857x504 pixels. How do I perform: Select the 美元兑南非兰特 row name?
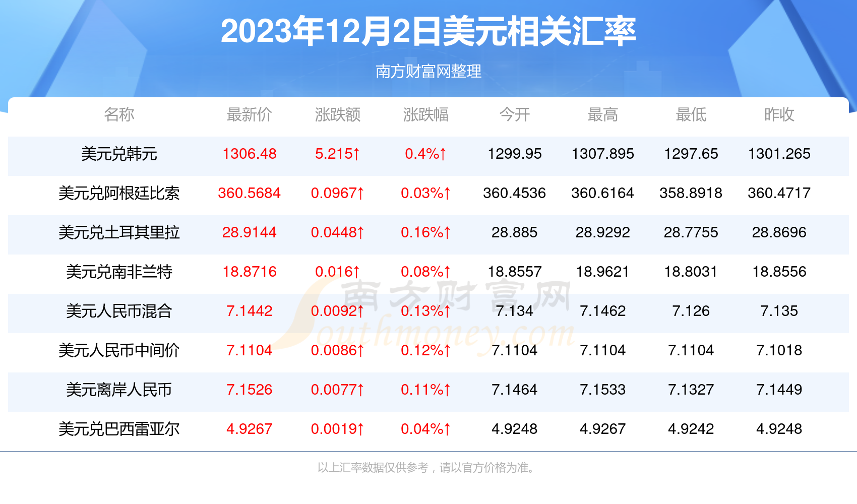[x=119, y=272]
